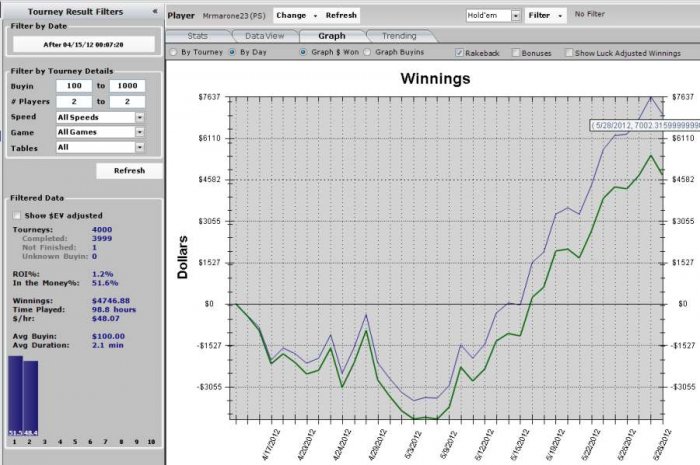Uncheck the Rakeback checkbox
This screenshot has width=700, height=465.
459,51
